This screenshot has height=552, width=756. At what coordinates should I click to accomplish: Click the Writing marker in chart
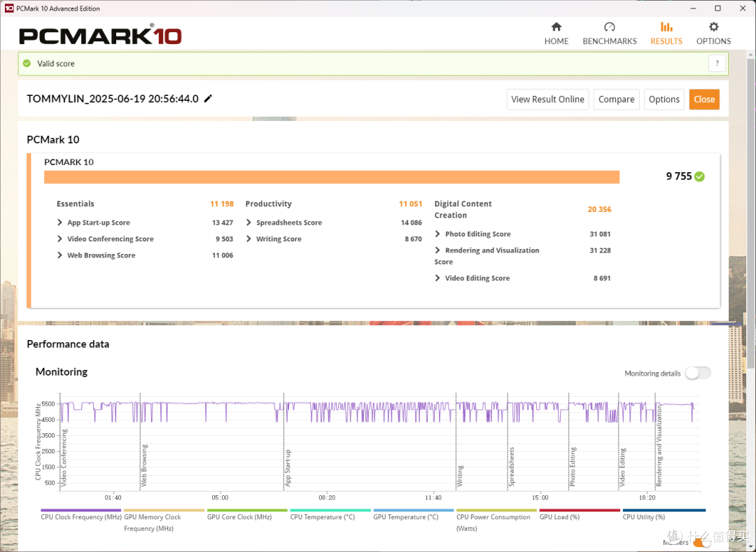pyautogui.click(x=461, y=476)
